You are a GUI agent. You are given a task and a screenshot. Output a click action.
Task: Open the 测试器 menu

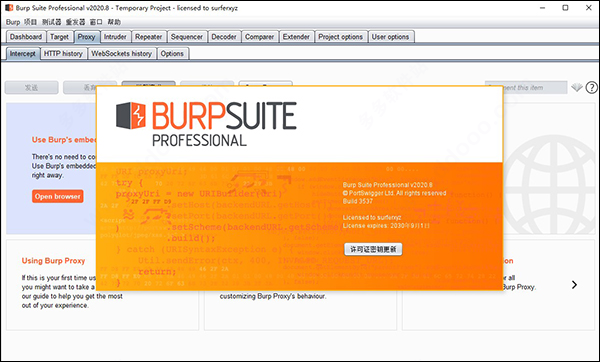point(52,22)
